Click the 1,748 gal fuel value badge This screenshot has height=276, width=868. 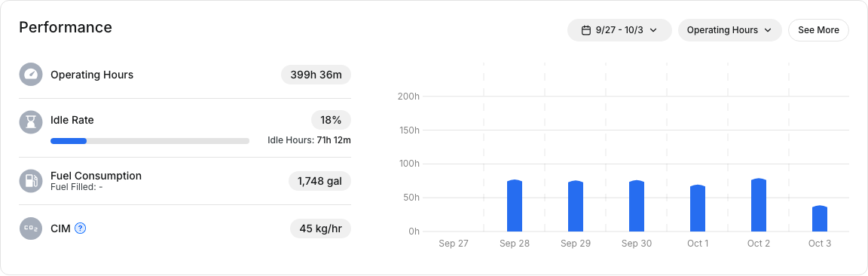pyautogui.click(x=320, y=181)
